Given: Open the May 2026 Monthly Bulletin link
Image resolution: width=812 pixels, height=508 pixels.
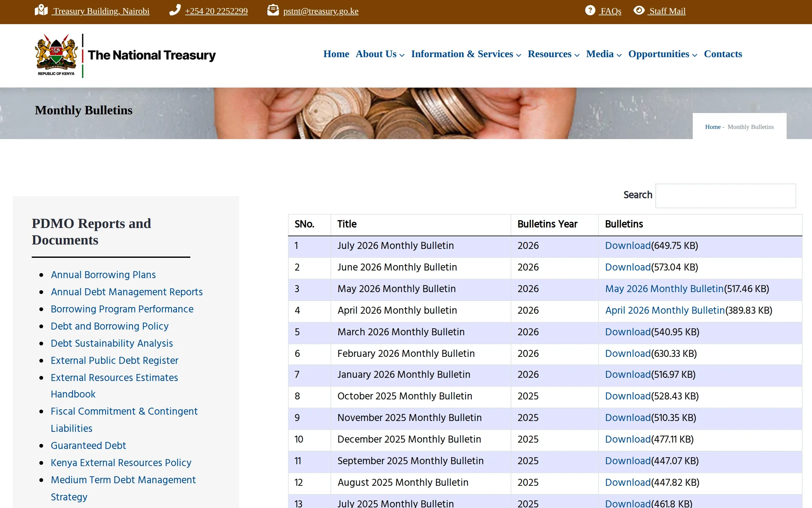Looking at the screenshot, I should point(664,289).
